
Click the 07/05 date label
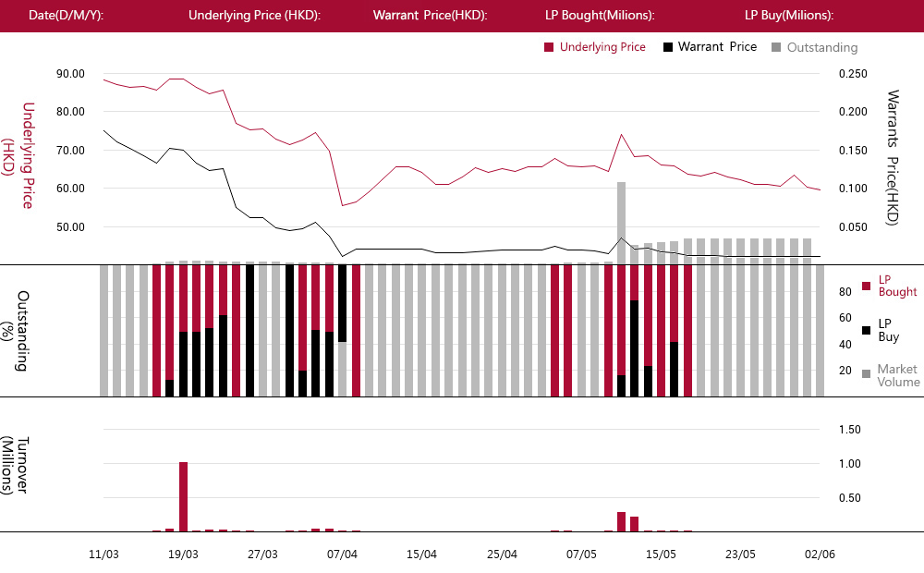[581, 555]
